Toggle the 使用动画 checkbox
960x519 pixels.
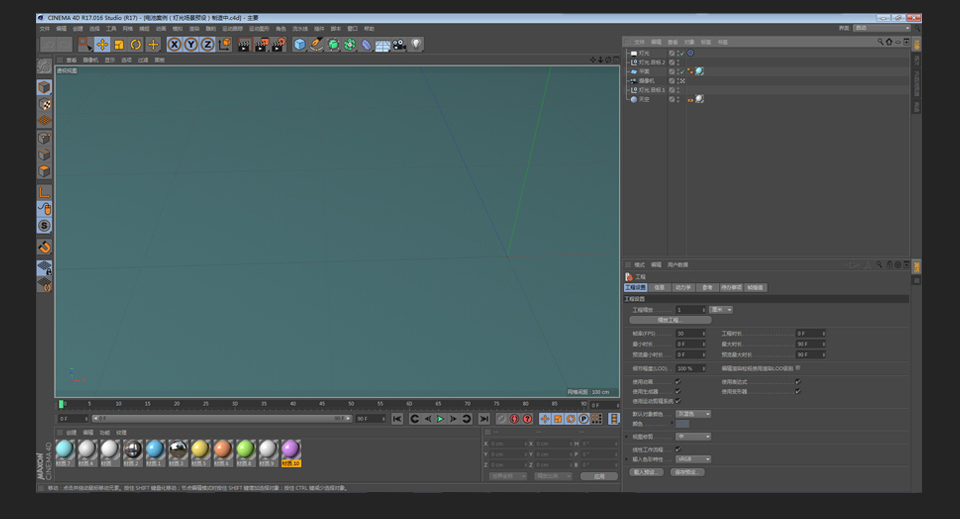(x=678, y=381)
